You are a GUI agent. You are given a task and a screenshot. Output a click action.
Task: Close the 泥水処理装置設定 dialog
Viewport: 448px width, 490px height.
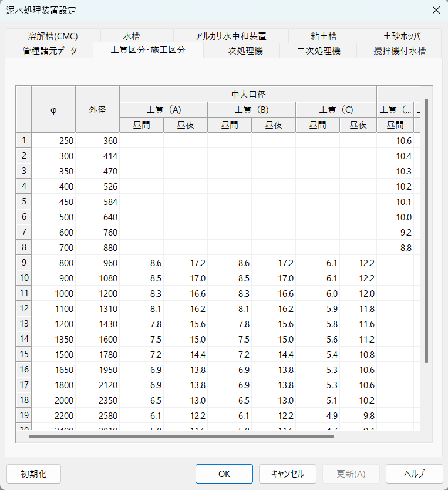pos(435,10)
